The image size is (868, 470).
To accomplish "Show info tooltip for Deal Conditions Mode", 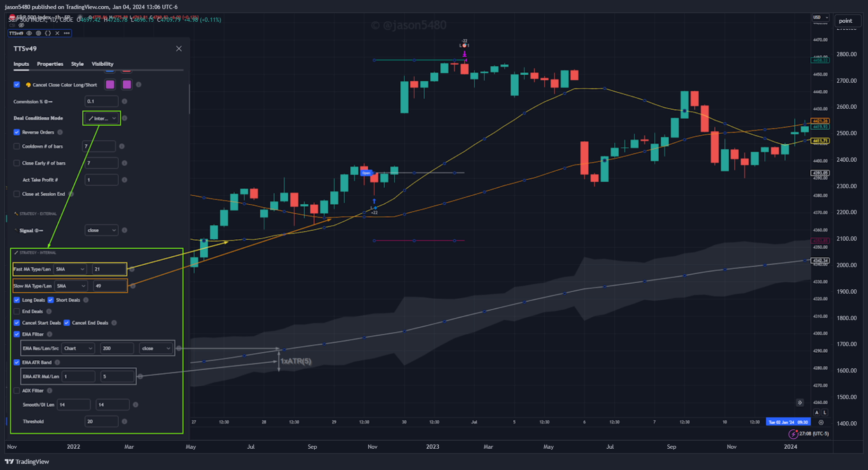I will [125, 118].
